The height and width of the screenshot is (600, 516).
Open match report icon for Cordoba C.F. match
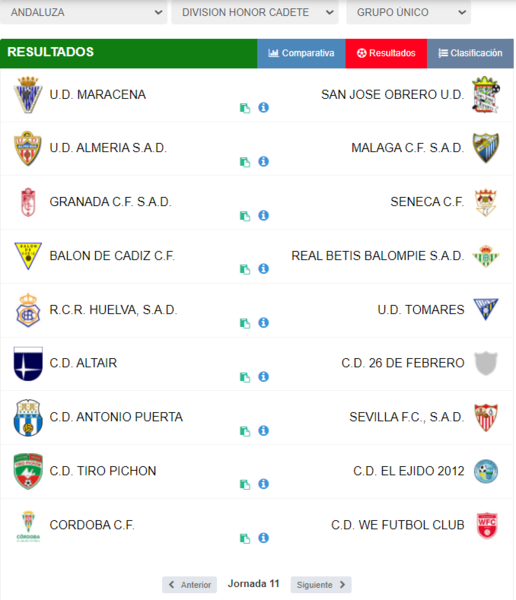245,538
